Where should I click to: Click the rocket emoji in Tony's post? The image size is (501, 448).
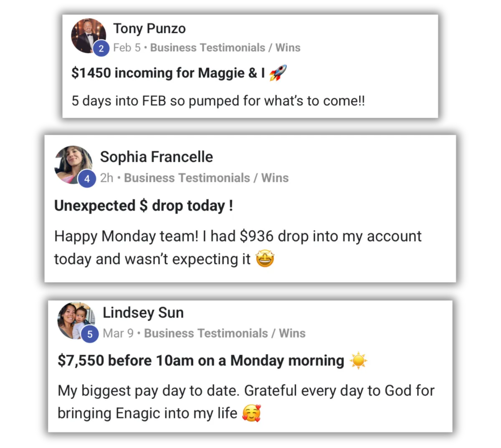coord(278,73)
